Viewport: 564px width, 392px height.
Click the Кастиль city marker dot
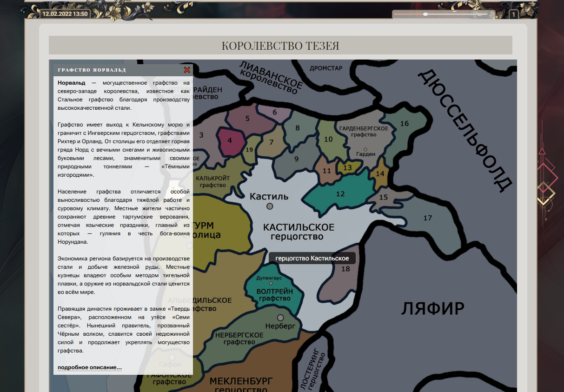270,206
